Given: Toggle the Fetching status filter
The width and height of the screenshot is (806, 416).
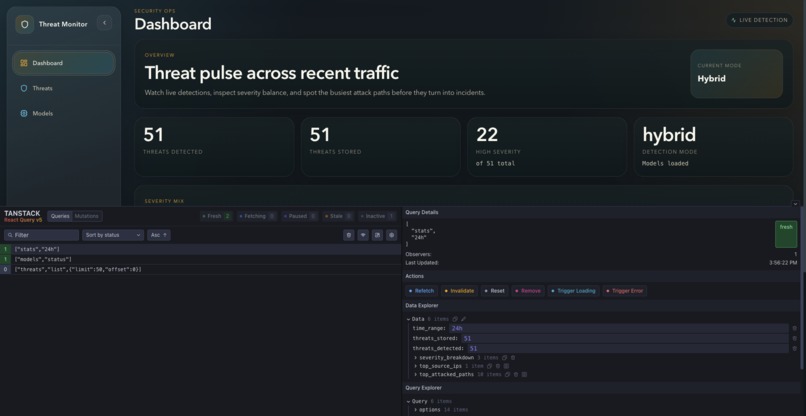Looking at the screenshot, I should click(259, 216).
